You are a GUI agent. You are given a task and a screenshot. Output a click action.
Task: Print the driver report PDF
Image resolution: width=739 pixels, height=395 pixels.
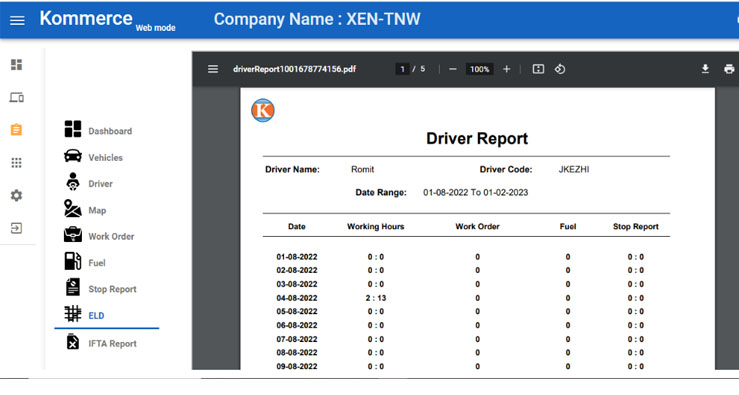[x=729, y=69]
